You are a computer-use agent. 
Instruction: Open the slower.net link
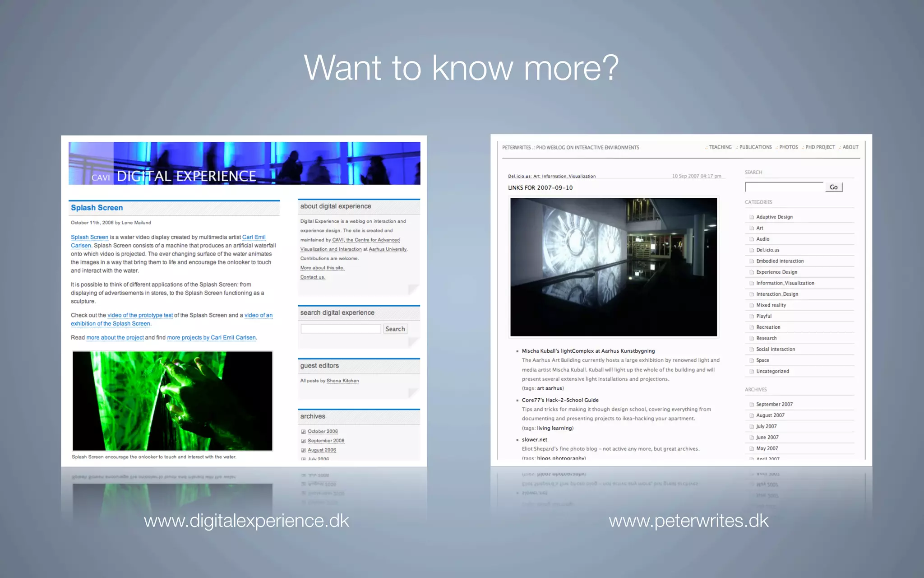pos(534,439)
